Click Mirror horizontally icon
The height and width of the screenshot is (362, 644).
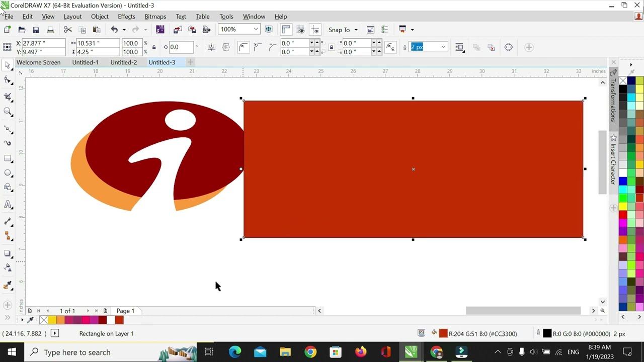point(211,47)
